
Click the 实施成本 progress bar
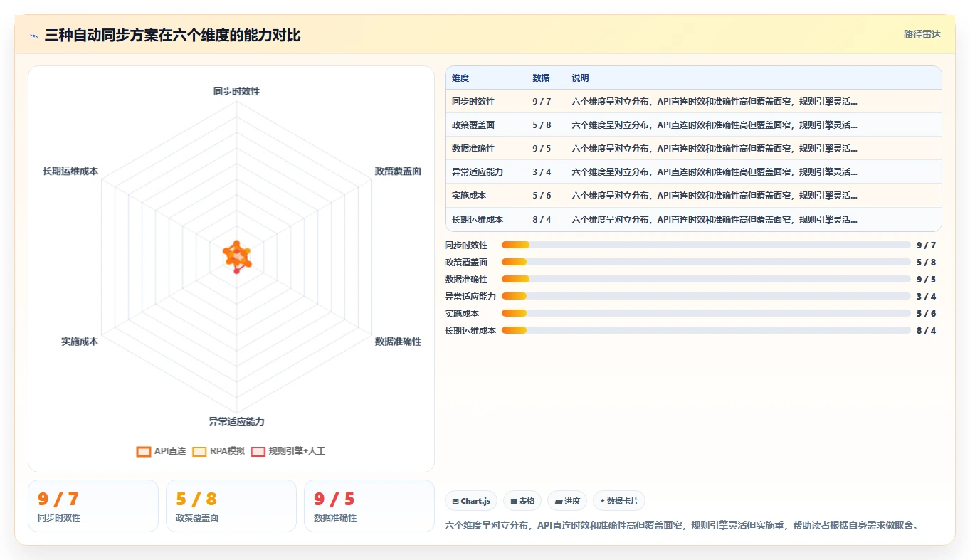tap(706, 313)
